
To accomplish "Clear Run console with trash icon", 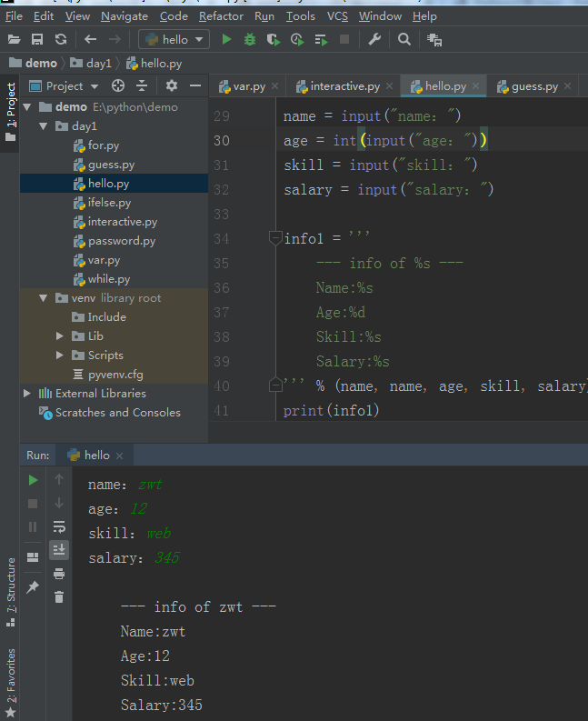I will [x=59, y=597].
